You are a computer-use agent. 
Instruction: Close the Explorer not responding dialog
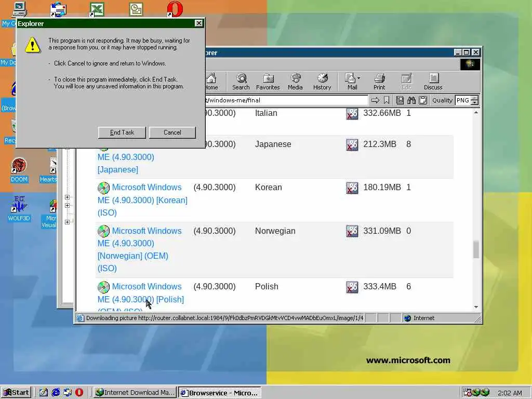(199, 23)
